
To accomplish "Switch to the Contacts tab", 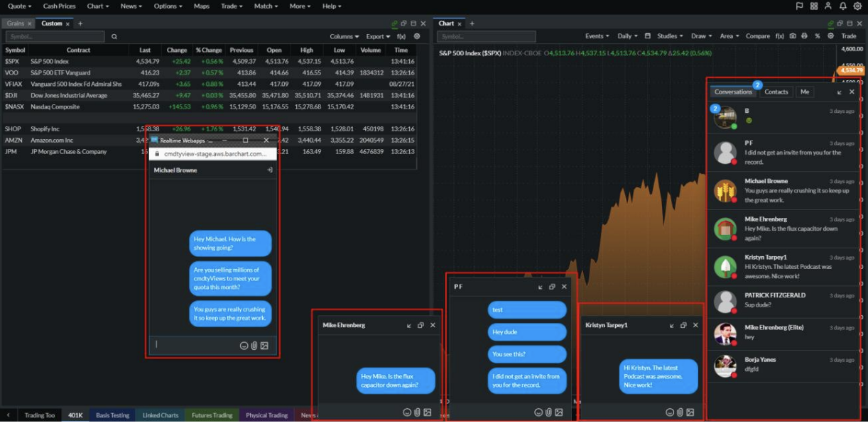I will pos(776,92).
